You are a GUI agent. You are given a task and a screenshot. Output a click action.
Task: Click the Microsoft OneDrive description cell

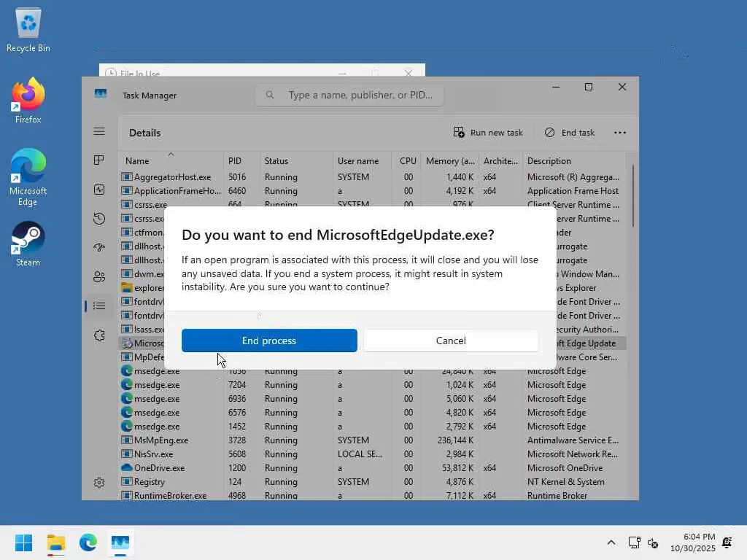click(x=565, y=468)
